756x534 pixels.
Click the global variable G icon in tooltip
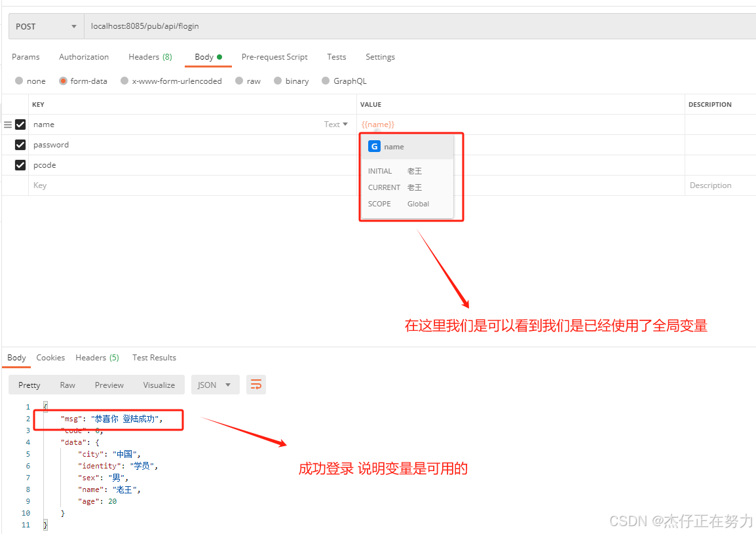pos(374,146)
